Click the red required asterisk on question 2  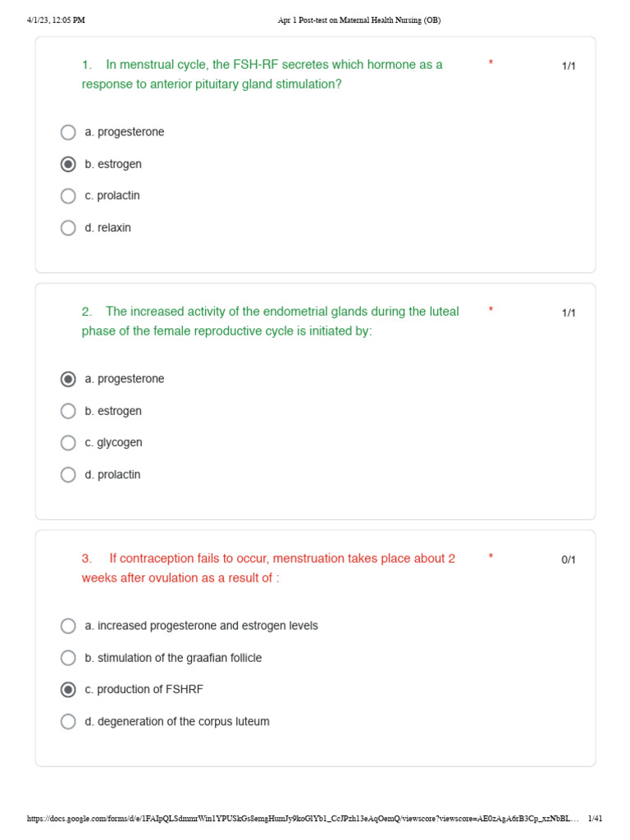[491, 309]
